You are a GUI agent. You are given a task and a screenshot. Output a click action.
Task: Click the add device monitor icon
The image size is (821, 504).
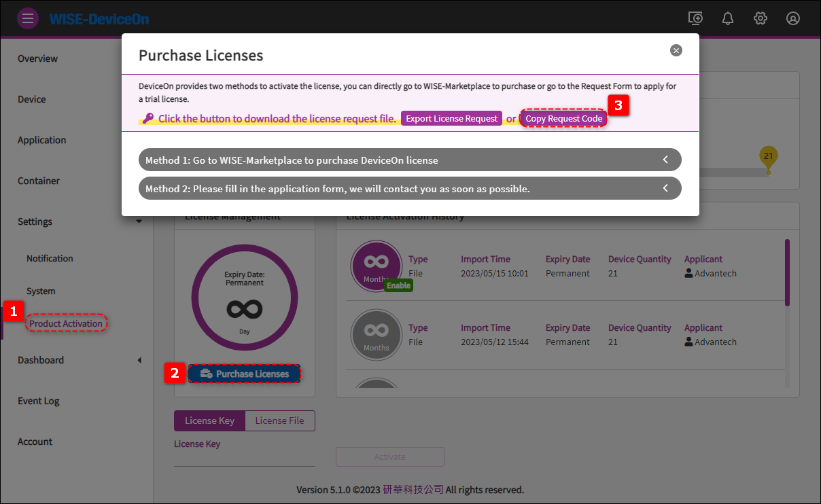pos(695,18)
